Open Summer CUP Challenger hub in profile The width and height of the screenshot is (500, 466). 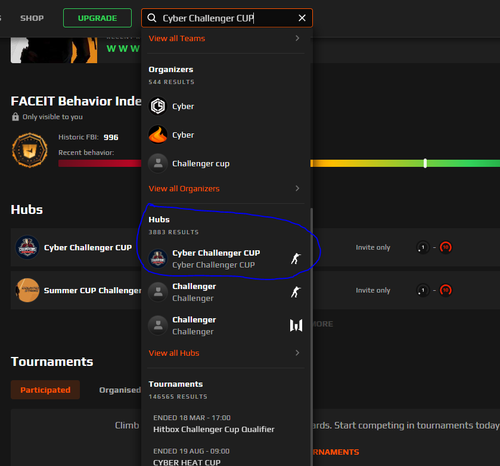pos(93,290)
